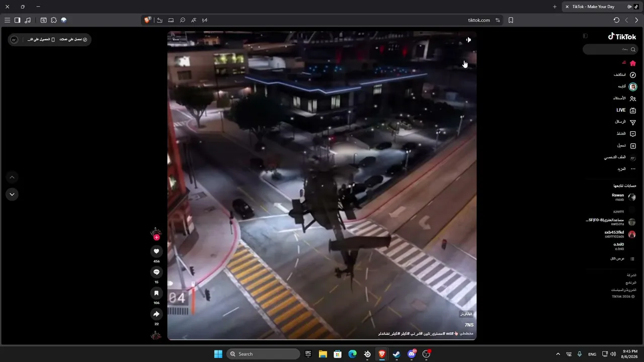Open the browser music note icon
This screenshot has width=644, height=362.
pos(28,20)
